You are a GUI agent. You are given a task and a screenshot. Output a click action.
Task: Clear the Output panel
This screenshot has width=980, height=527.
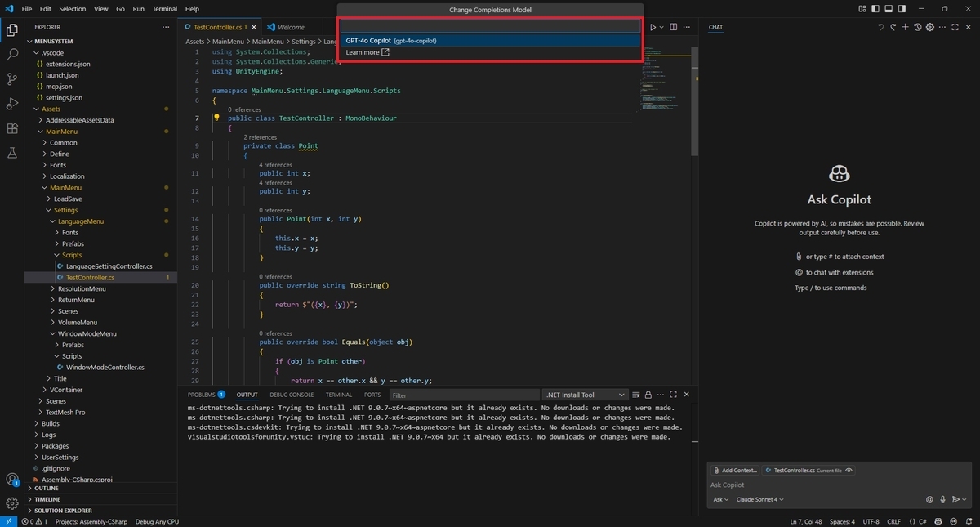tap(635, 395)
